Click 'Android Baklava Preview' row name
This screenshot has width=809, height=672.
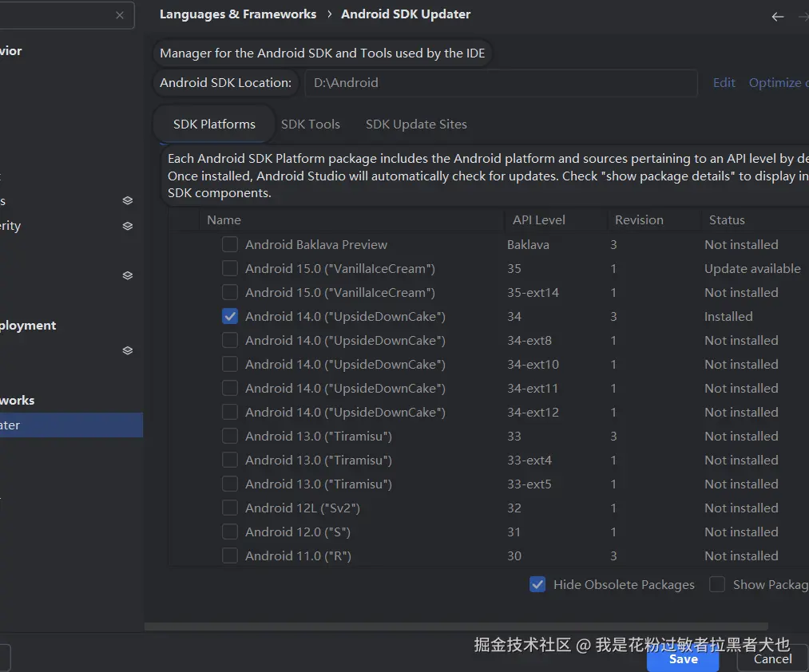[315, 244]
